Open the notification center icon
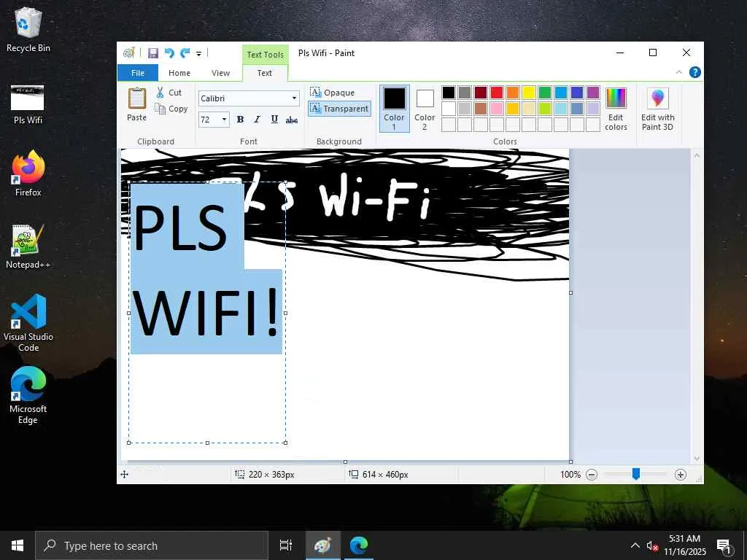Image resolution: width=747 pixels, height=560 pixels. (x=724, y=545)
